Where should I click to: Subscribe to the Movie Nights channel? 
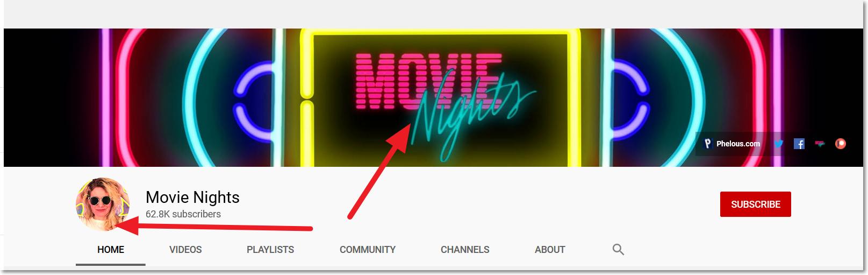[x=755, y=205]
